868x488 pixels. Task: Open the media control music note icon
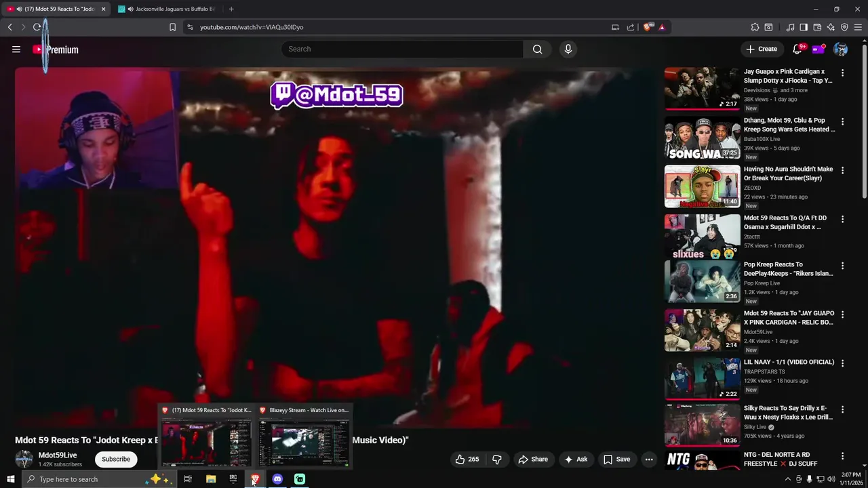click(x=790, y=27)
